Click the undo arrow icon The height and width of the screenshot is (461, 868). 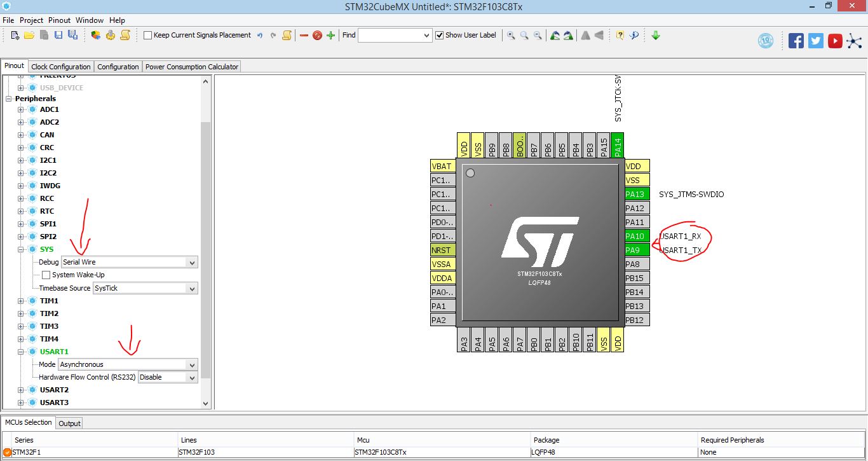pos(259,35)
